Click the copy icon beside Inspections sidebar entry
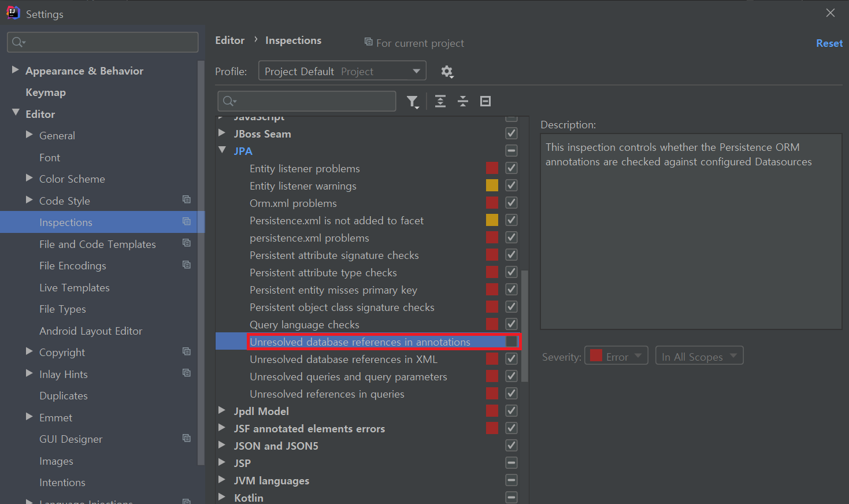The image size is (849, 504). pyautogui.click(x=186, y=221)
